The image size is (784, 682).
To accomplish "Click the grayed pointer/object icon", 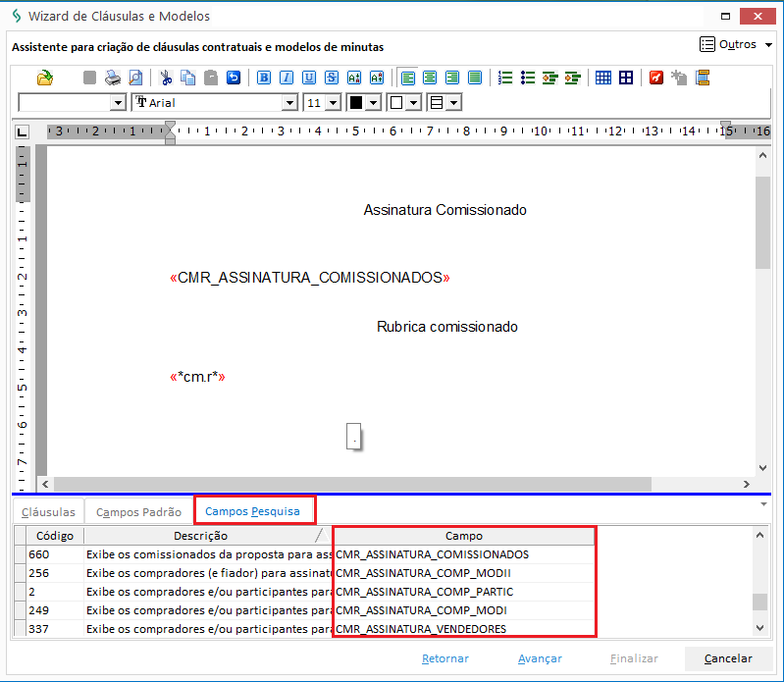I will point(679,78).
